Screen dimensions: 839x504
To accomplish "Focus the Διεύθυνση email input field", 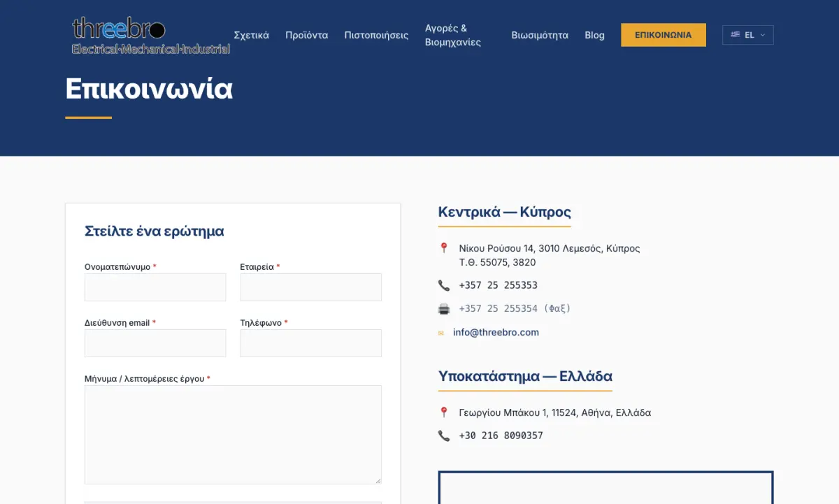I will point(155,343).
